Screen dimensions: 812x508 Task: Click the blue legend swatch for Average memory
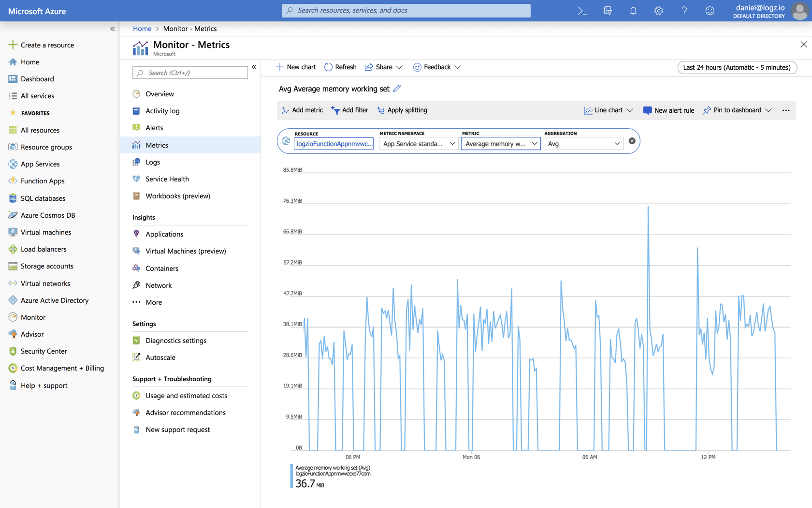tap(291, 476)
